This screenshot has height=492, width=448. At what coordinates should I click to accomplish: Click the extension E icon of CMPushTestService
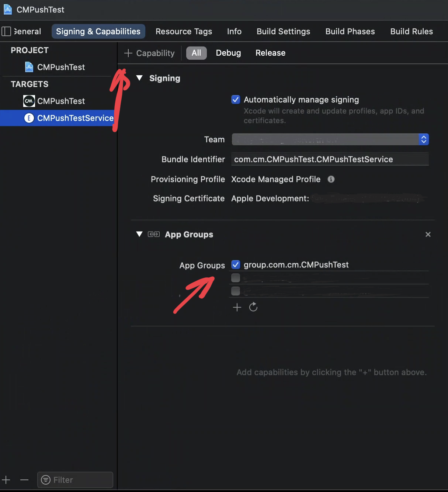pyautogui.click(x=29, y=118)
